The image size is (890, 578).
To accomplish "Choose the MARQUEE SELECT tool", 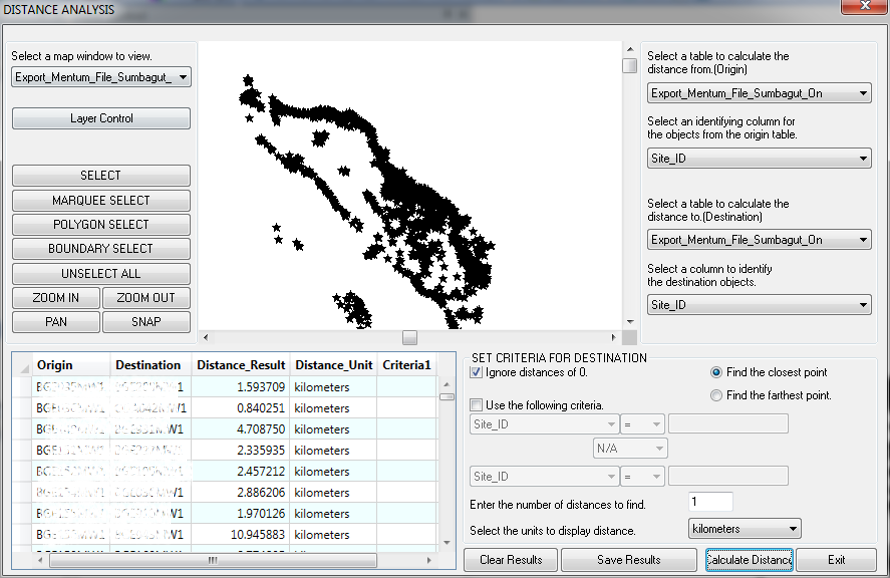I will coord(100,200).
